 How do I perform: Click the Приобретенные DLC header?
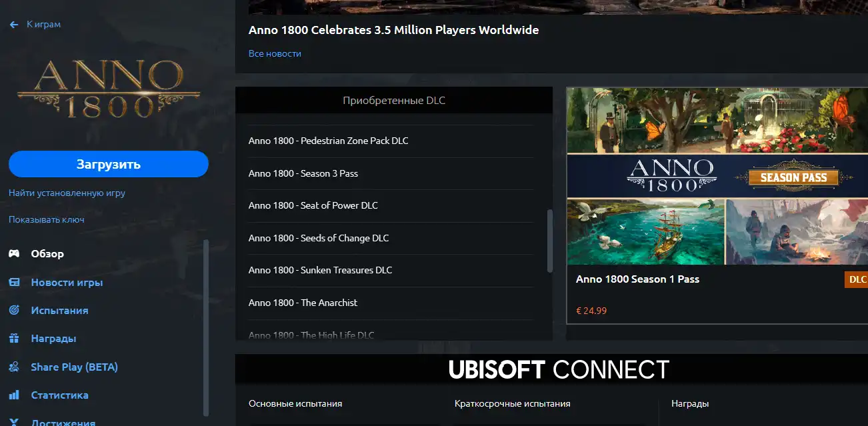click(394, 101)
